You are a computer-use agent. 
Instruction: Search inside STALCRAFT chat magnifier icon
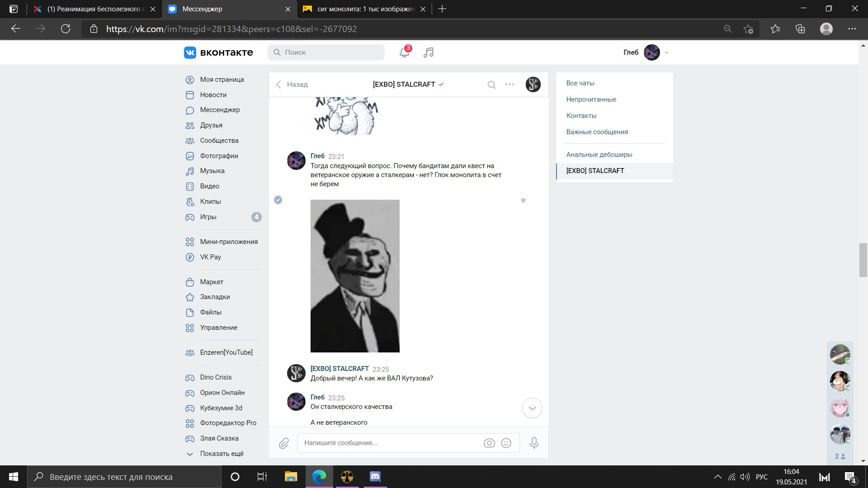click(491, 84)
